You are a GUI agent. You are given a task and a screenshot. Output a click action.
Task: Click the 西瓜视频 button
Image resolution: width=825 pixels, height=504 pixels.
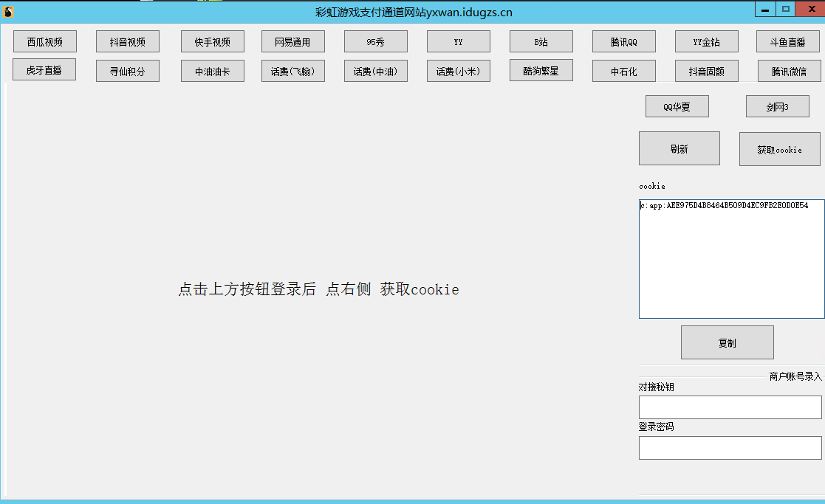pos(44,41)
